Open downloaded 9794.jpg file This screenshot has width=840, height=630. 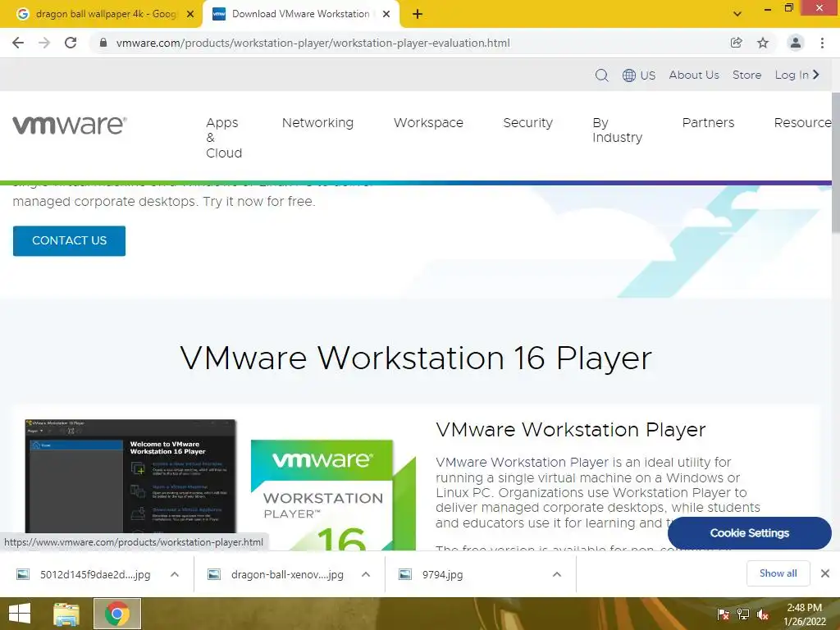[431, 575]
